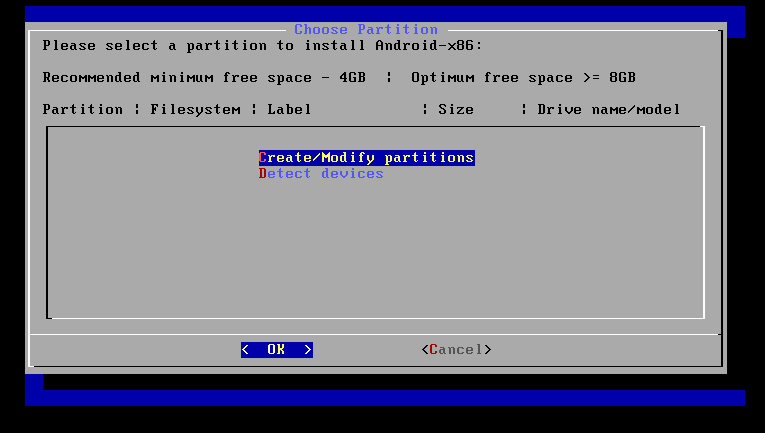Click the Partition column header
This screenshot has width=765, height=433.
tap(82, 109)
